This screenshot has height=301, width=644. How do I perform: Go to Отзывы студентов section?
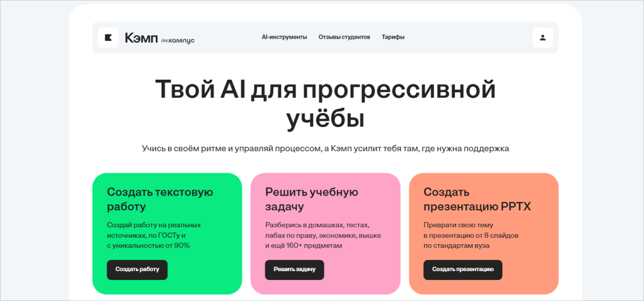[x=344, y=37]
